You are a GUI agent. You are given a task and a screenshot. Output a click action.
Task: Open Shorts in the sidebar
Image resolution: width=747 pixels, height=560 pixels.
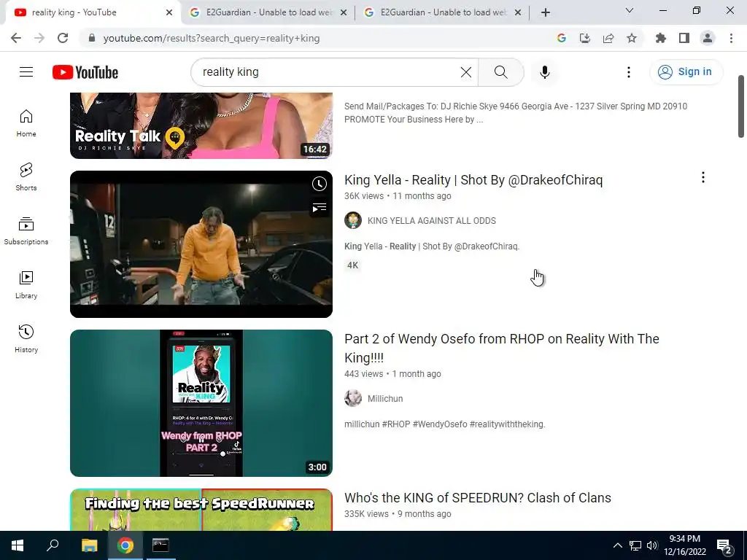tap(26, 177)
